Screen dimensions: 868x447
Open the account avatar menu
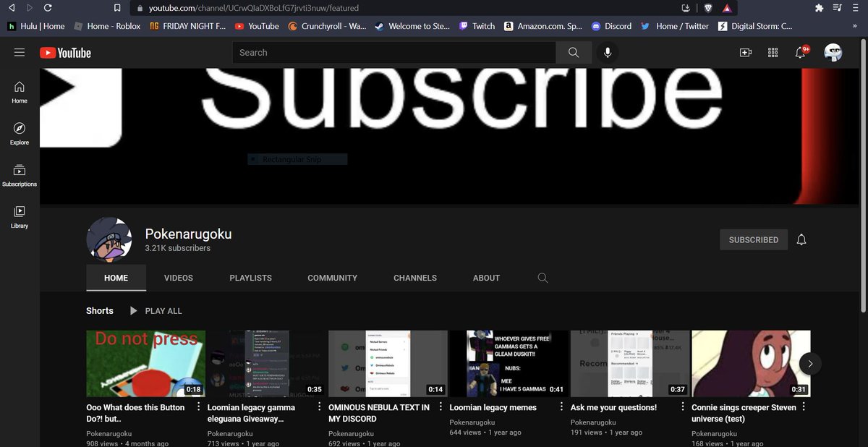click(833, 52)
